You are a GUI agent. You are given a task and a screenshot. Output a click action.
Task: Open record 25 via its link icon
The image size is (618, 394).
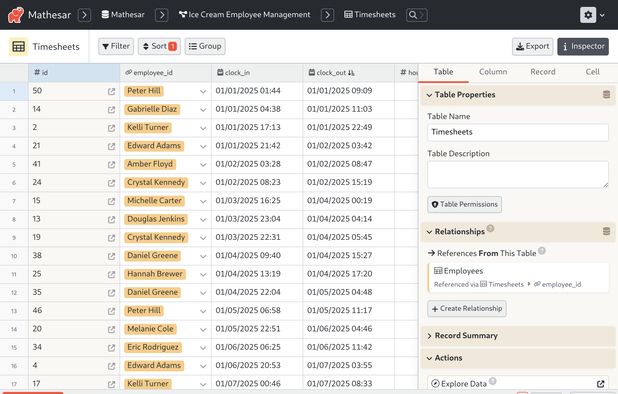[112, 275]
